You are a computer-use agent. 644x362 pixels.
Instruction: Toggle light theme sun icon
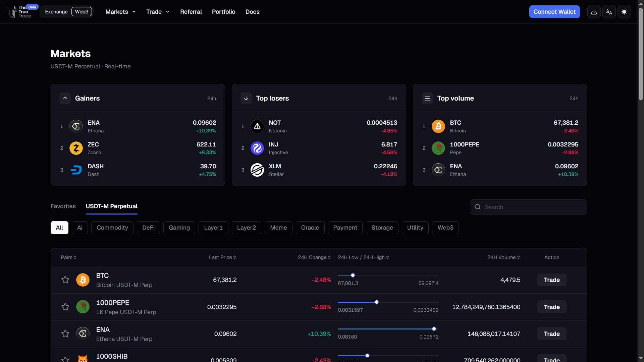click(624, 12)
